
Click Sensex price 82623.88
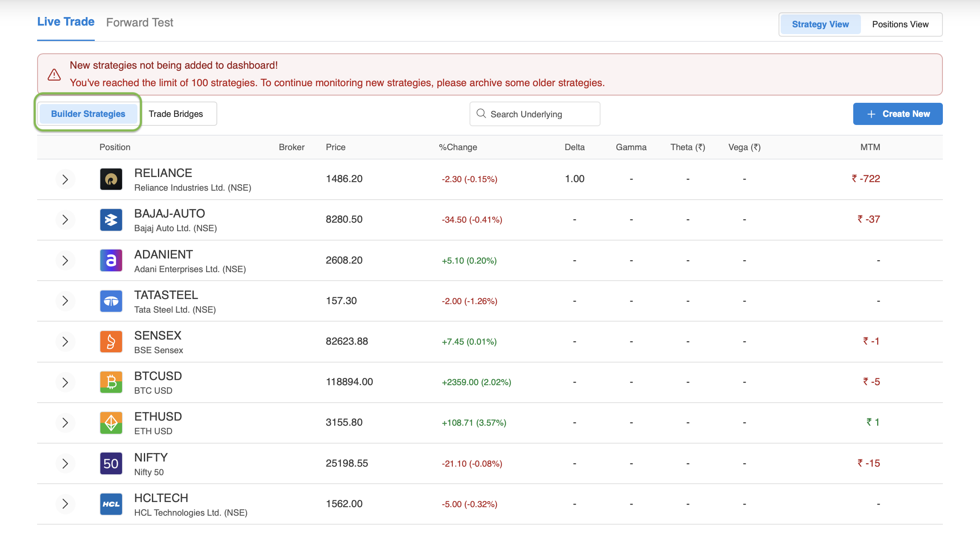(347, 341)
